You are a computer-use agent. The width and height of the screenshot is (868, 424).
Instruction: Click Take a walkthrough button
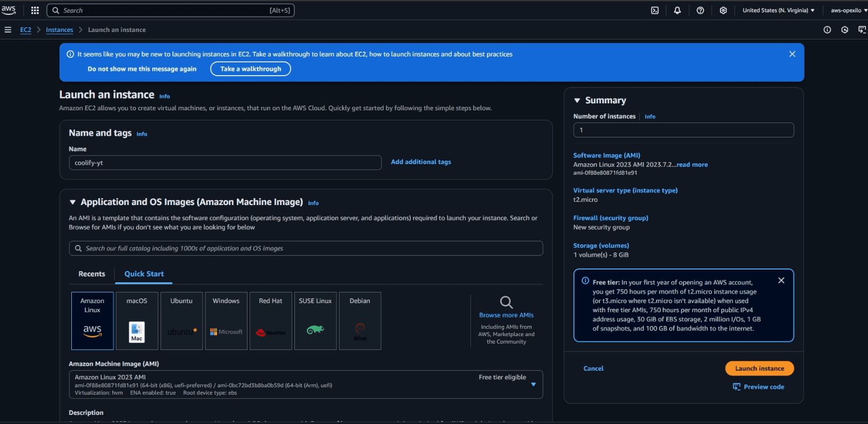(251, 69)
